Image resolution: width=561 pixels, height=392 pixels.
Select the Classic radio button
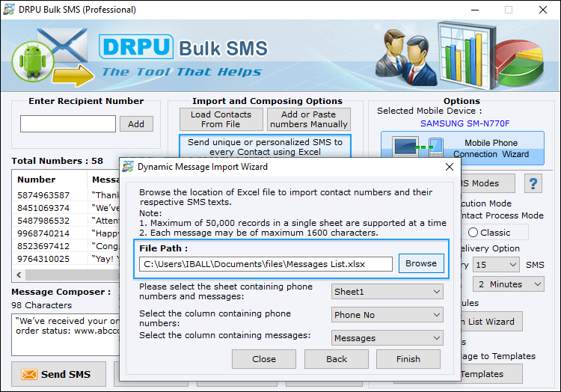[x=473, y=233]
